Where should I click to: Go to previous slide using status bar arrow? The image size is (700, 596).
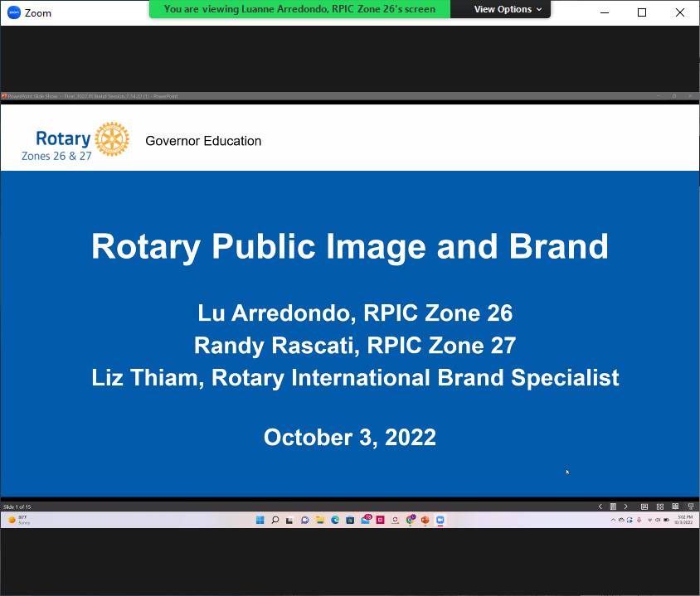[600, 506]
